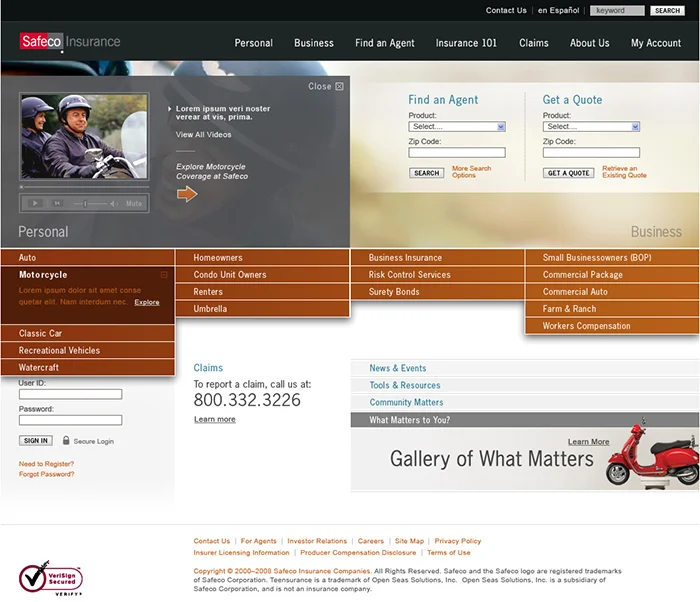700x602 pixels.
Task: Click the Contact Us link in the header
Action: [x=506, y=10]
